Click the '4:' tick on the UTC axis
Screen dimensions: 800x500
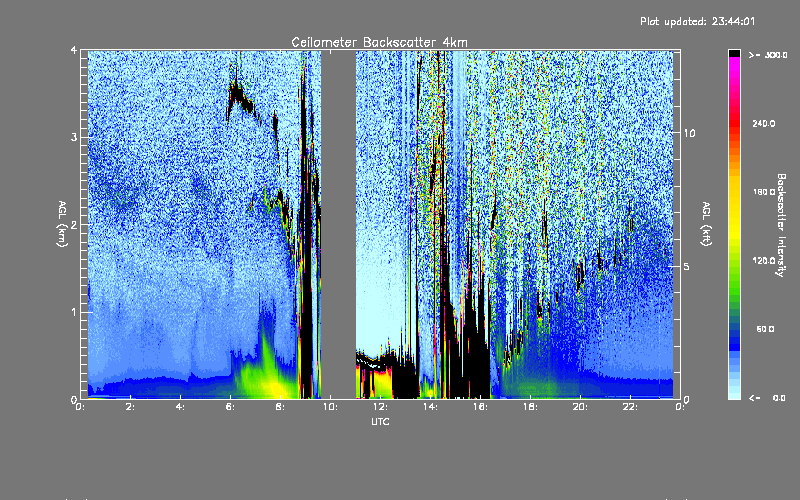[181, 407]
